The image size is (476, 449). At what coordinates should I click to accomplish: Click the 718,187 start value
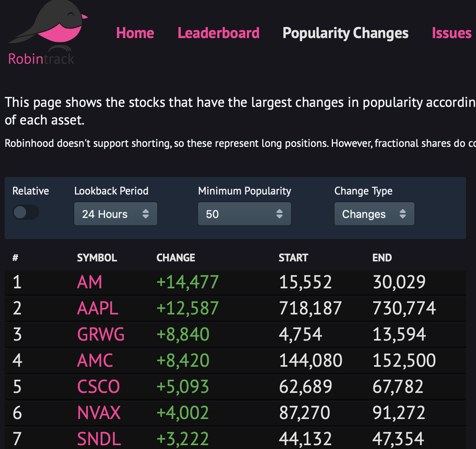[310, 308]
